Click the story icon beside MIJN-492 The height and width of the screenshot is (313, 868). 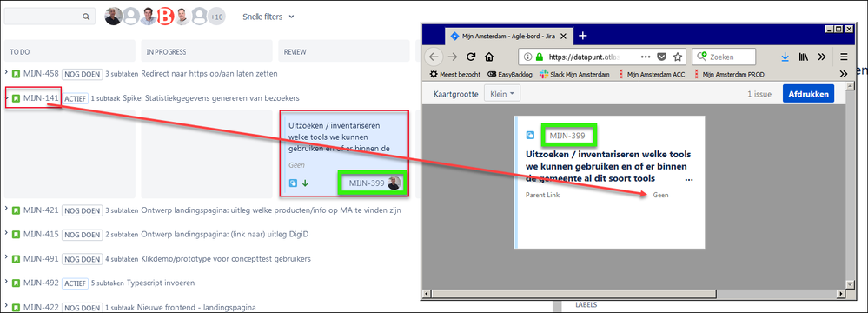coord(17,283)
